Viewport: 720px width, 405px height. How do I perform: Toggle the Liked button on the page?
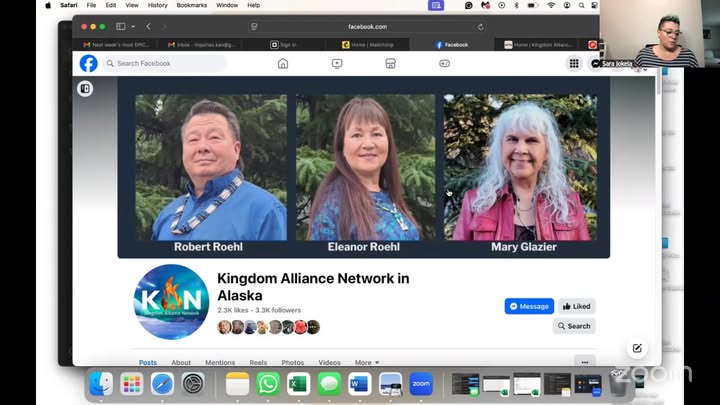[576, 306]
